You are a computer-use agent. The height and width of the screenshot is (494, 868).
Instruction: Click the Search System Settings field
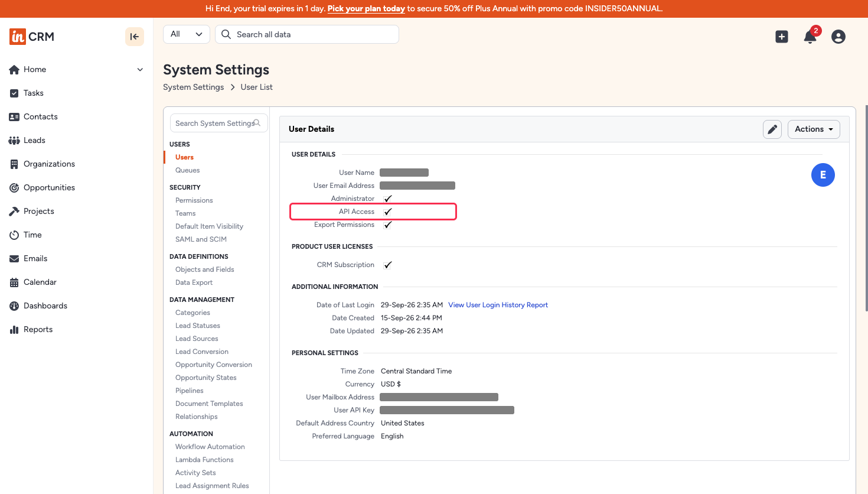point(218,123)
